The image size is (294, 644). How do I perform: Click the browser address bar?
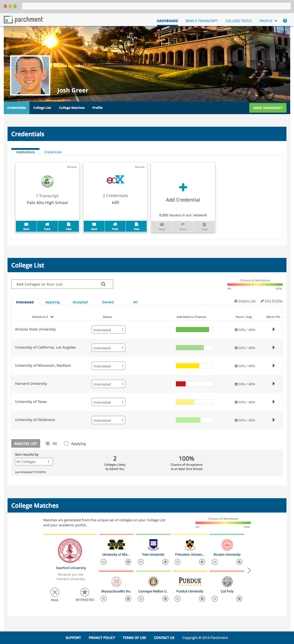pyautogui.click(x=156, y=6)
